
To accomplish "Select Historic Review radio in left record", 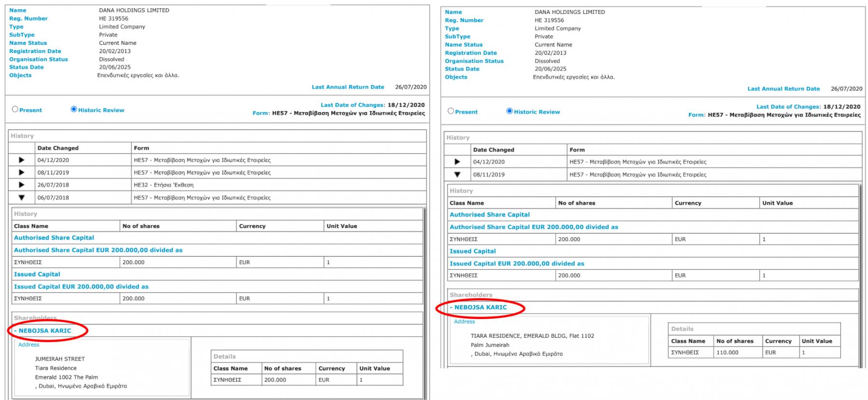I will (74, 109).
